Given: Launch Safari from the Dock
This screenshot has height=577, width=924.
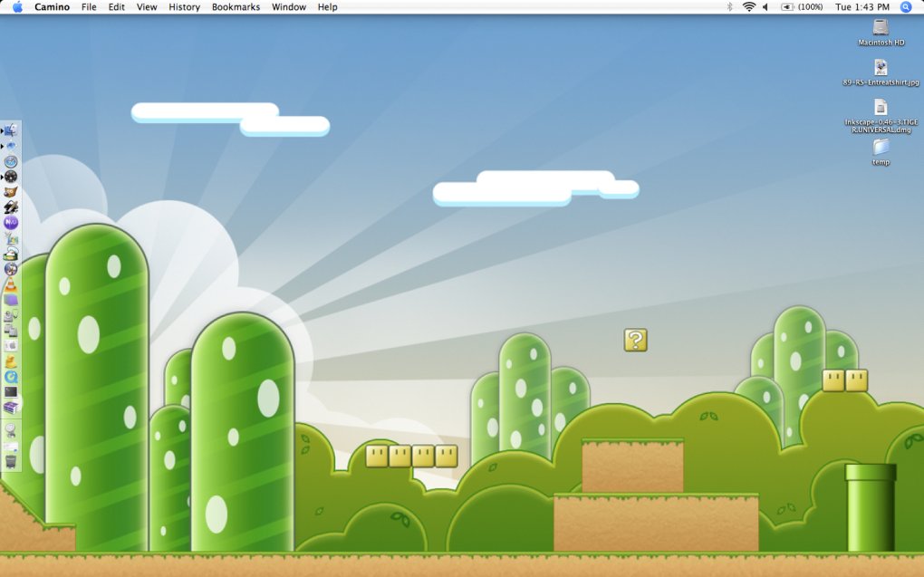Looking at the screenshot, I should pos(11,161).
